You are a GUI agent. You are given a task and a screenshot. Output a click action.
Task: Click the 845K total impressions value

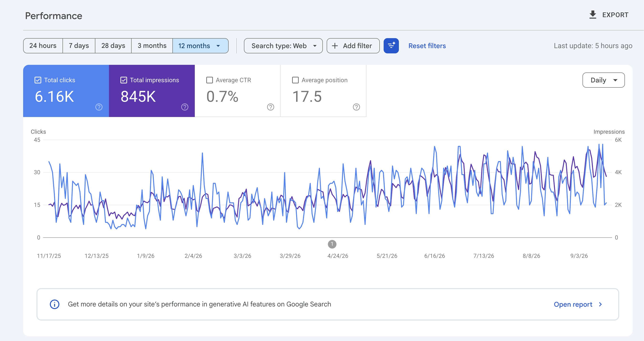coord(138,97)
